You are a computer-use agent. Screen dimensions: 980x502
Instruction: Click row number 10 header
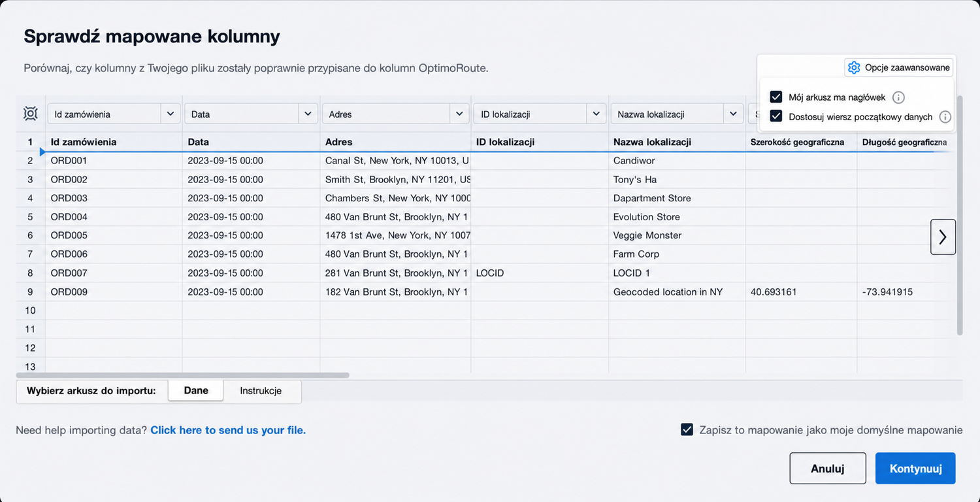(30, 310)
